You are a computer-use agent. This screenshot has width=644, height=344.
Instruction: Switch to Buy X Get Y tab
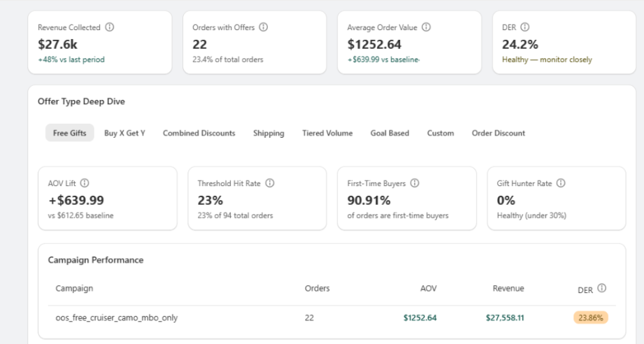124,133
